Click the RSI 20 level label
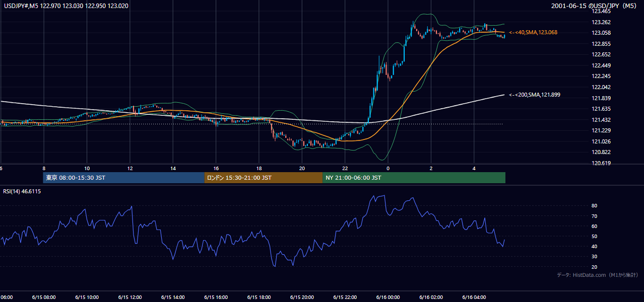Screen dimensions: 644x302 595,267
